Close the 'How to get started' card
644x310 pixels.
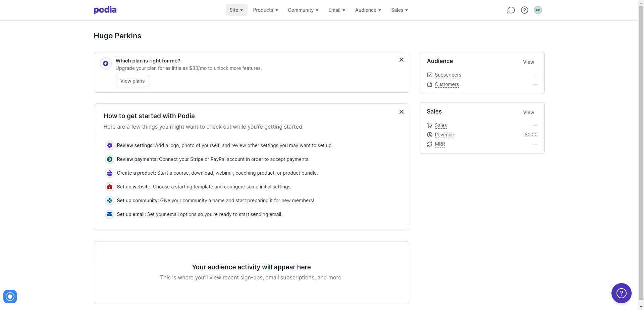click(401, 112)
